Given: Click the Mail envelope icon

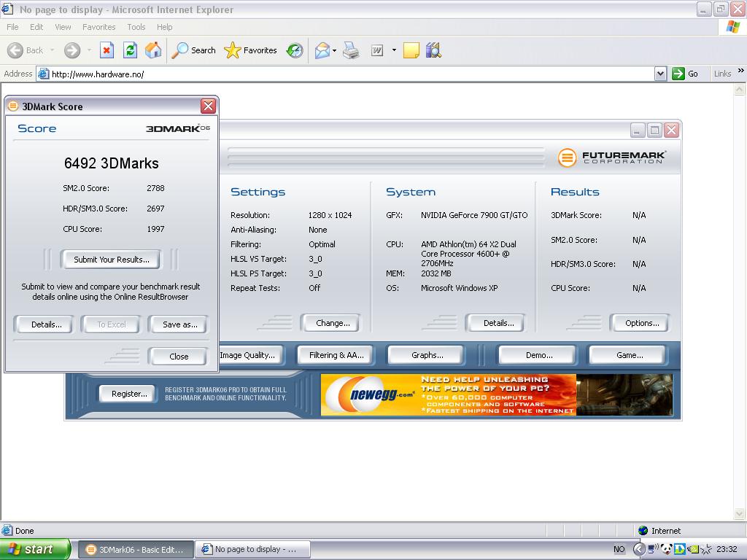Looking at the screenshot, I should pos(322,50).
